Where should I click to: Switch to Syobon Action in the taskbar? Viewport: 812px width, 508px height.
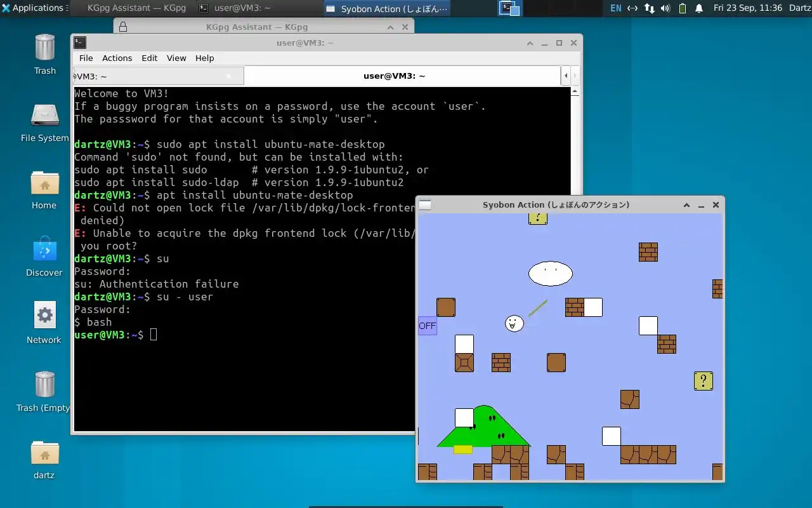(388, 8)
